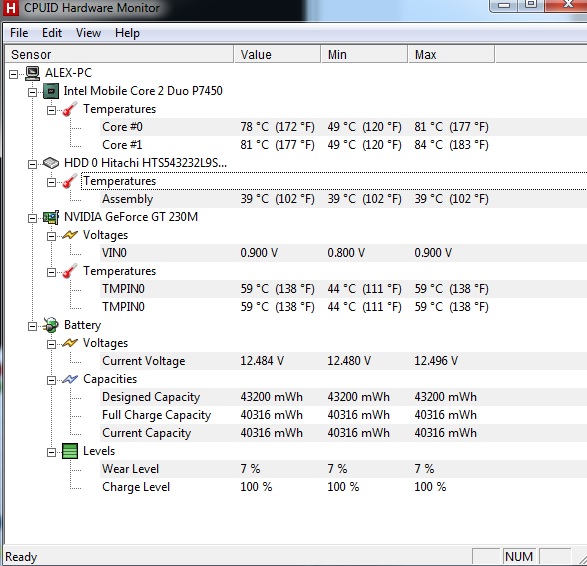Click the Max column header

[451, 55]
